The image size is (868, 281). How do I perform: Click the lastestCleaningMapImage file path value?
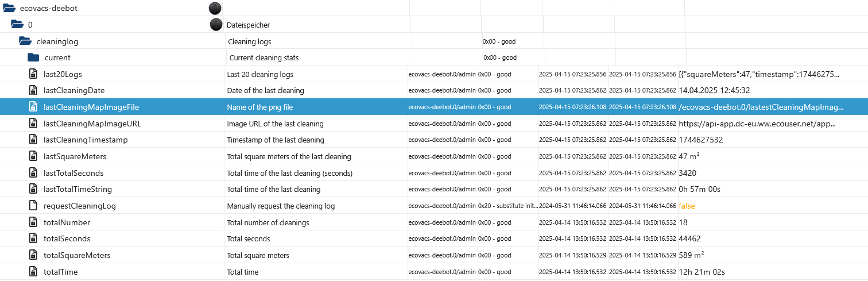point(761,107)
